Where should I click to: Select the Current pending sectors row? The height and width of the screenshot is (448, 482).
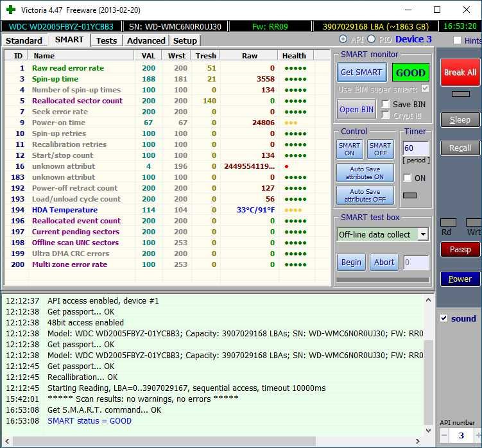pyautogui.click(x=168, y=232)
